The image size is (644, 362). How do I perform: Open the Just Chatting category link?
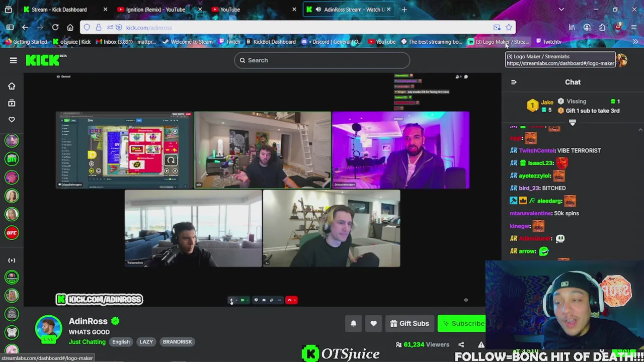click(87, 342)
